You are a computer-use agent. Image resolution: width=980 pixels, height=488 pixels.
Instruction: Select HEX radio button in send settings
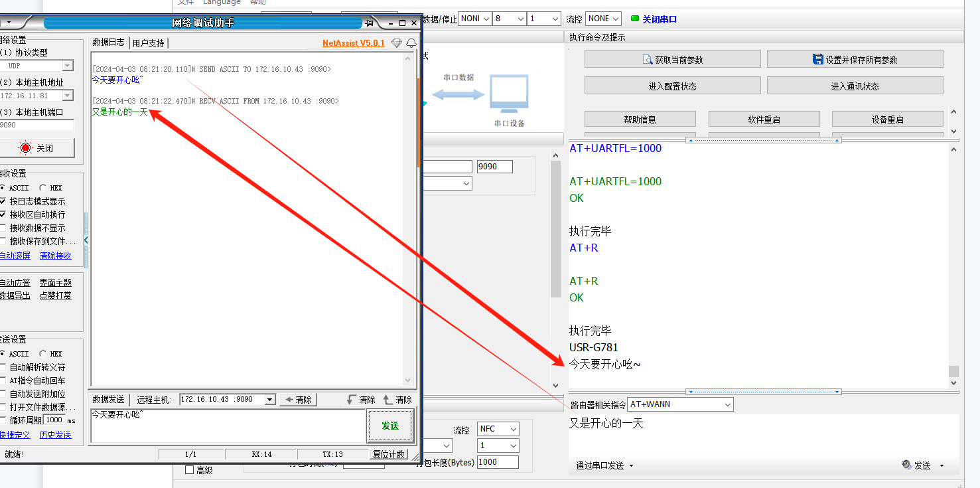43,354
